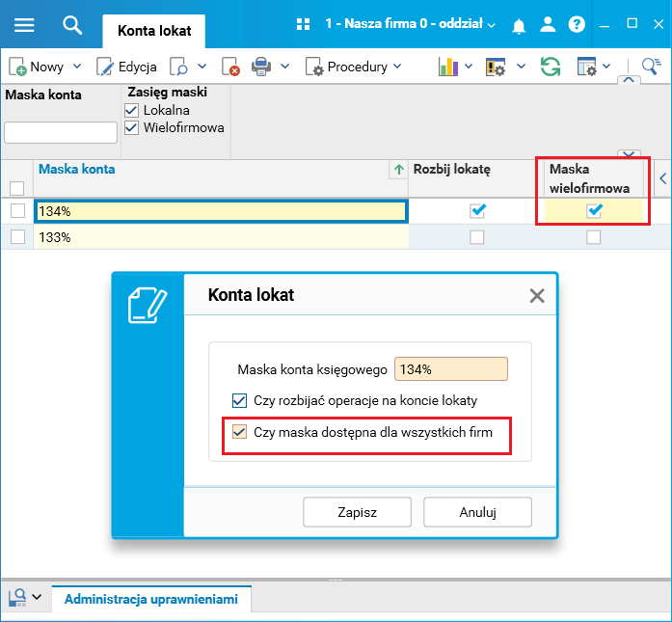This screenshot has height=622, width=672.
Task: Collapse the toolbar with up chevron
Action: [x=629, y=80]
